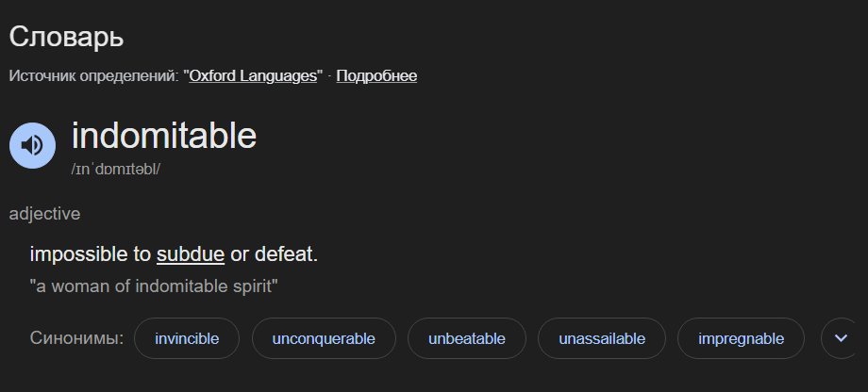Select the invincible synonym chip

pyautogui.click(x=187, y=338)
